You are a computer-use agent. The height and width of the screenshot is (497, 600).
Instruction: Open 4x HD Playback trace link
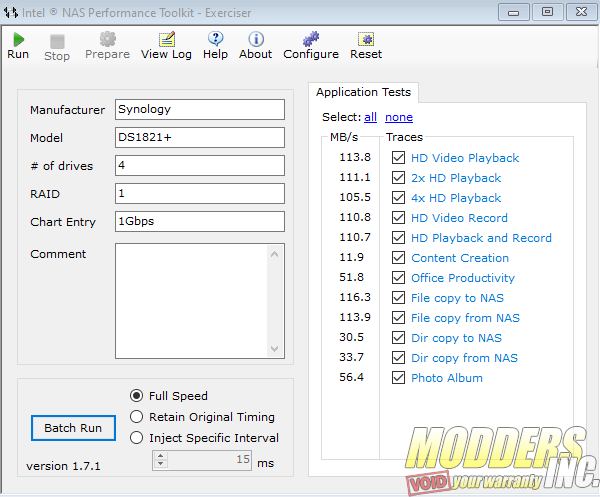456,198
